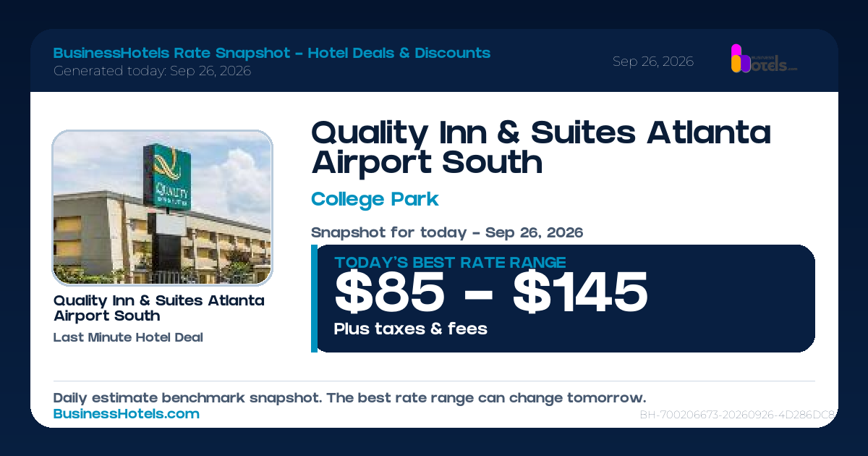Screen dimensions: 868x456
Task: Select the $85 - $145 rate range
Action: pos(491,293)
